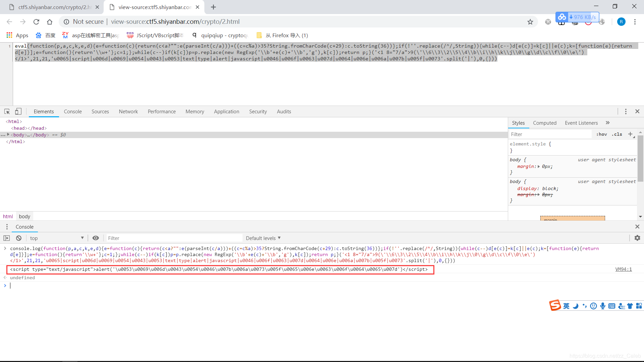Viewport: 644px width, 362px height.
Task: Click the home button icon
Action: point(50,22)
